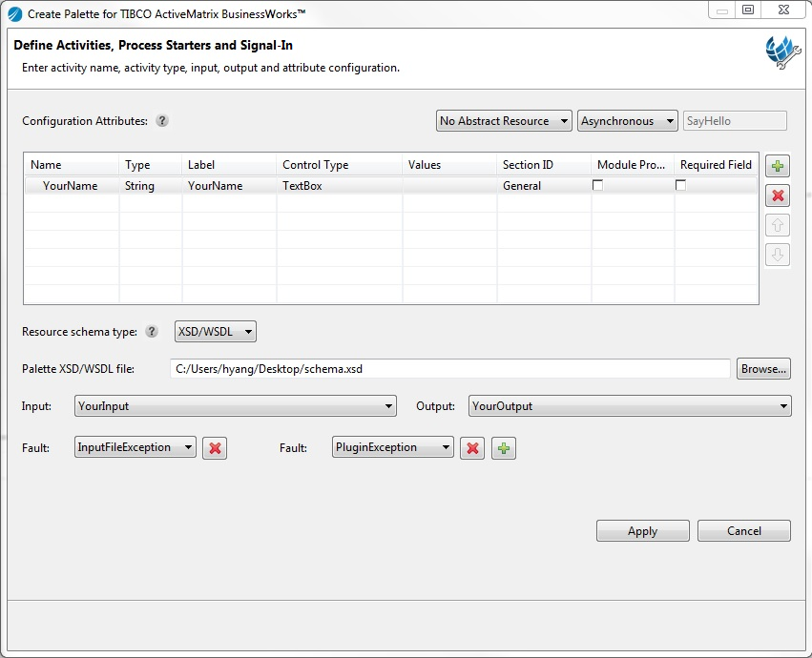
Task: Open the XSD/WSDL schema type dropdown
Action: [x=216, y=331]
